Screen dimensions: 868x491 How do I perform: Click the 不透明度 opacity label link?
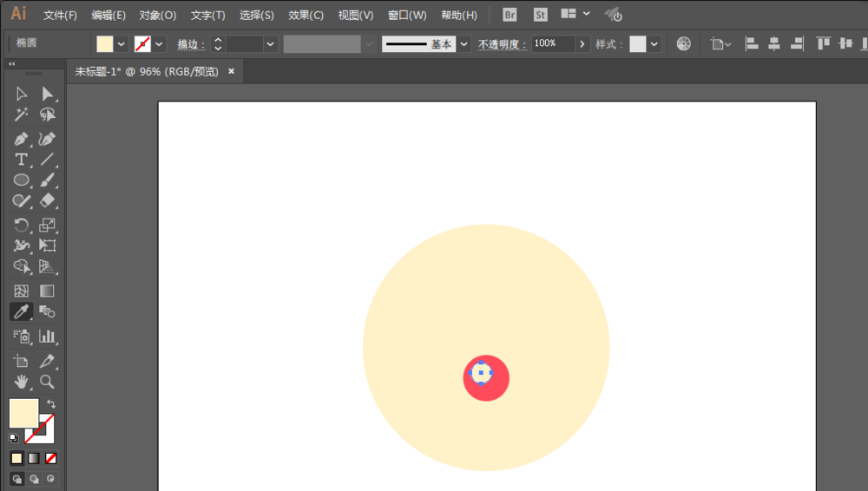pyautogui.click(x=503, y=44)
